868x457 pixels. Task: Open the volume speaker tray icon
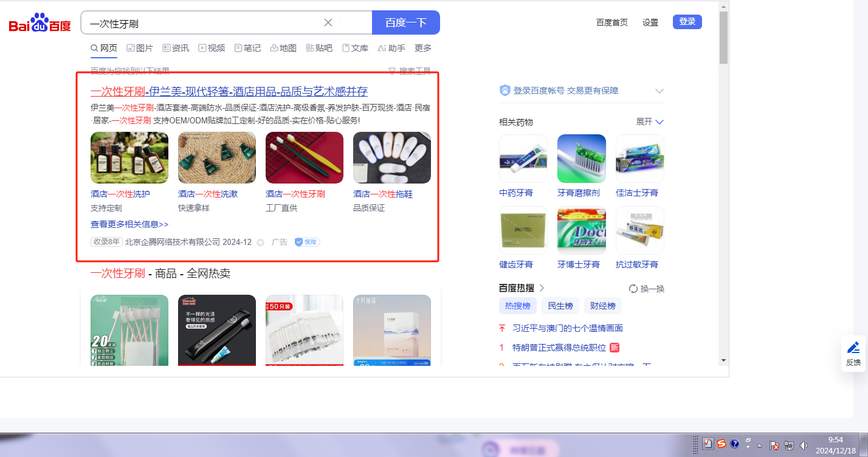point(804,445)
